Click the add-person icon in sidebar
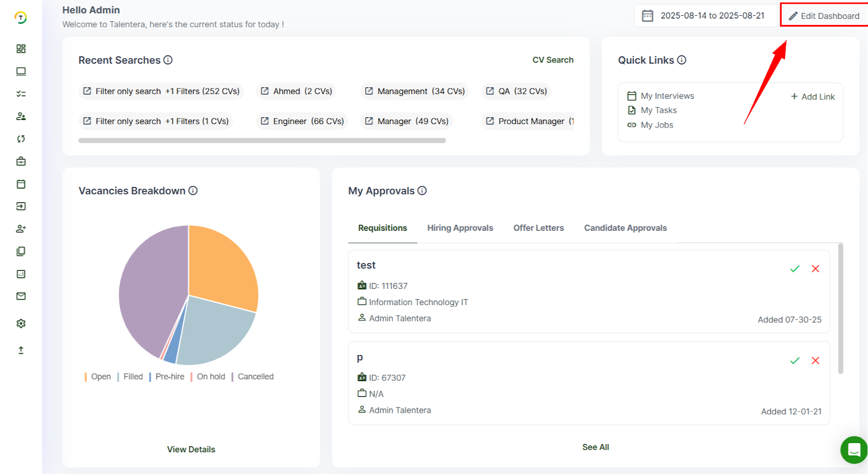 [21, 229]
